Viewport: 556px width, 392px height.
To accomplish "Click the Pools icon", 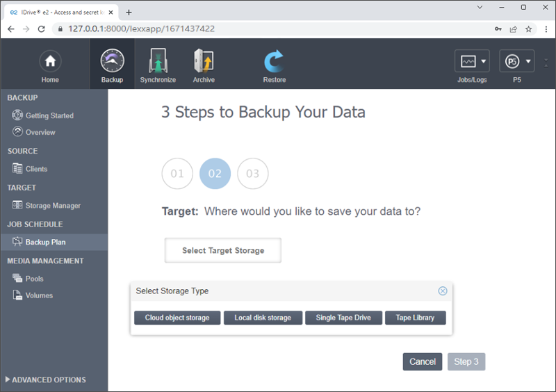I will click(x=17, y=278).
